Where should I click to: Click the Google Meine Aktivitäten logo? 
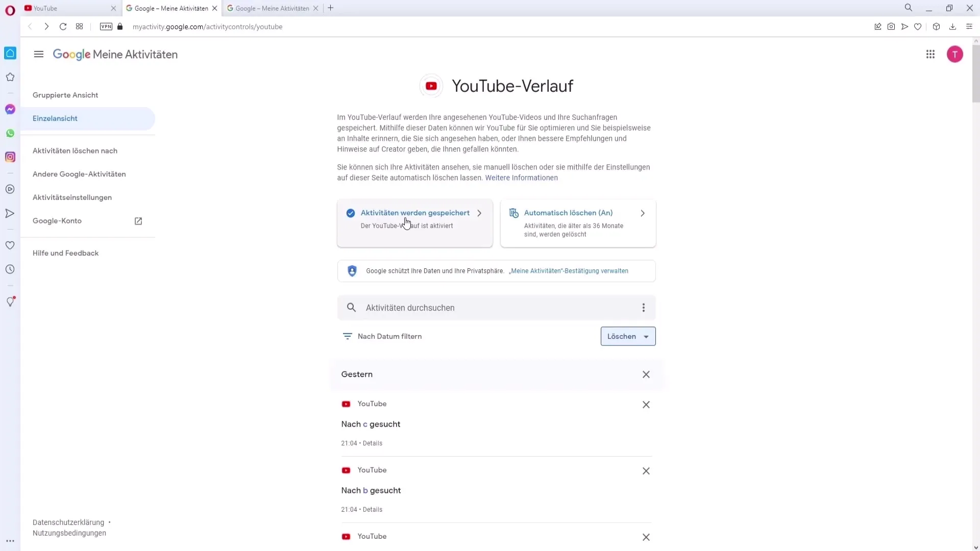[115, 54]
